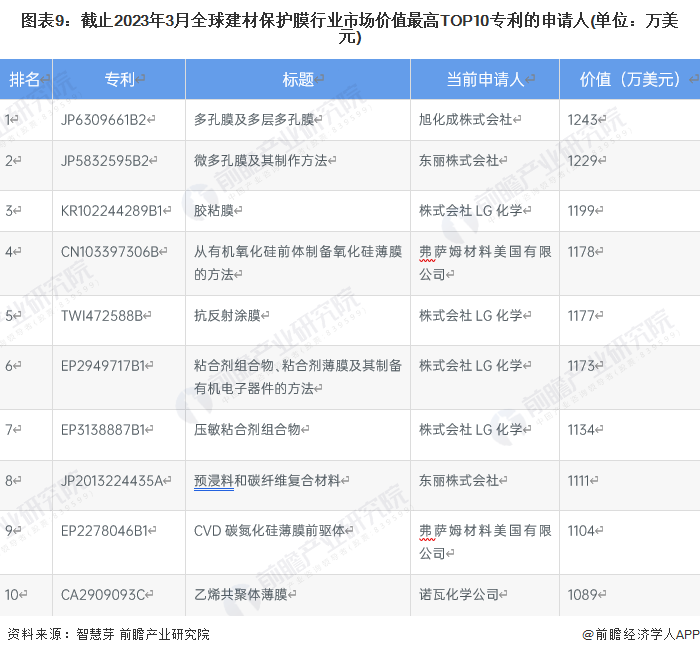Screen dimensions: 700x655
Task: Click title 多孔膜及多层多孔膜
Action: tap(254, 120)
